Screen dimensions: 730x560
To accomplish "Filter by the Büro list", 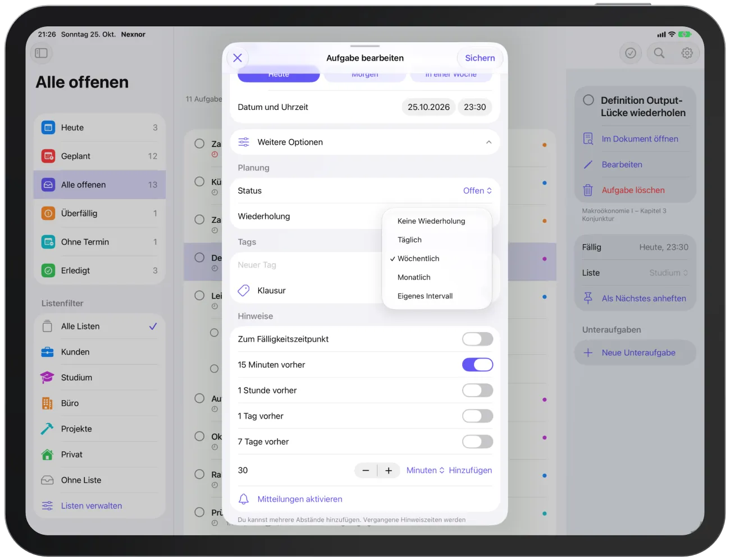I will pyautogui.click(x=99, y=403).
